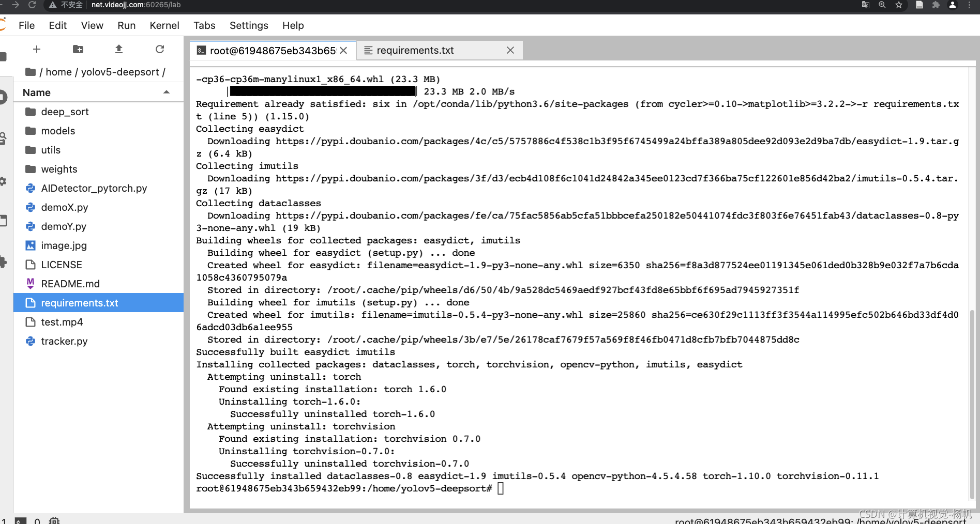Open the weights folder
This screenshot has width=980, height=524.
98,169
